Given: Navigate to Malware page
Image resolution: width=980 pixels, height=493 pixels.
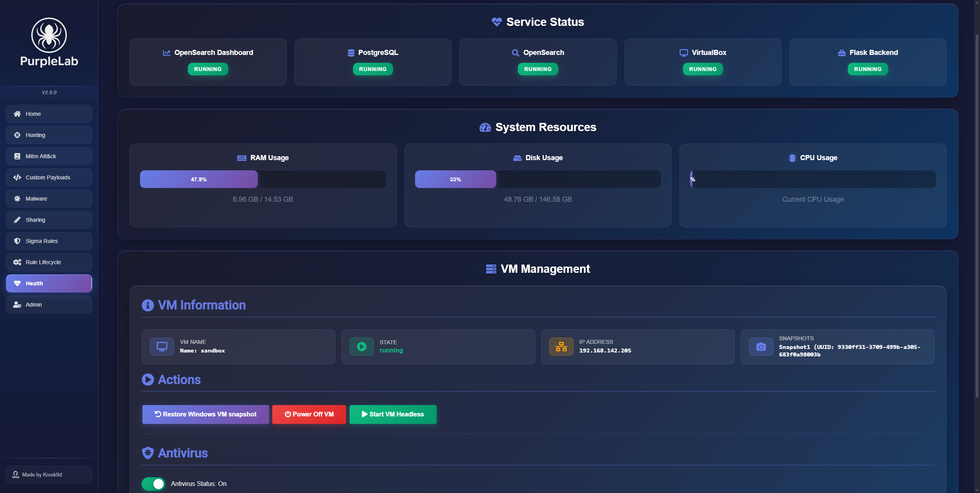Looking at the screenshot, I should point(49,199).
